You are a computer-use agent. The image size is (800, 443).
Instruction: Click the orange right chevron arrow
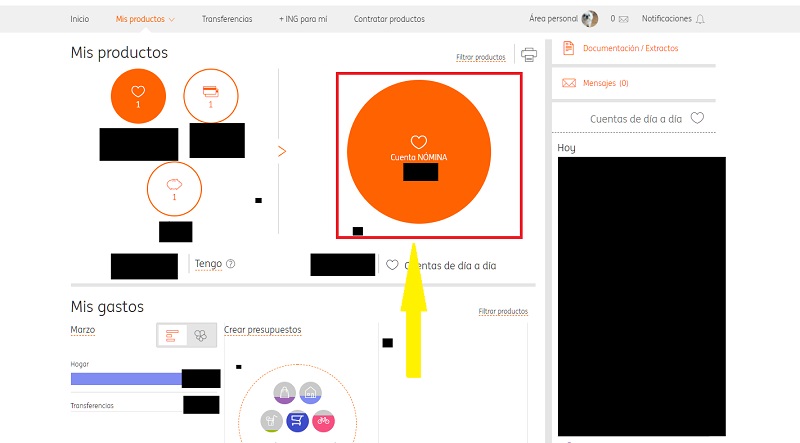point(282,151)
